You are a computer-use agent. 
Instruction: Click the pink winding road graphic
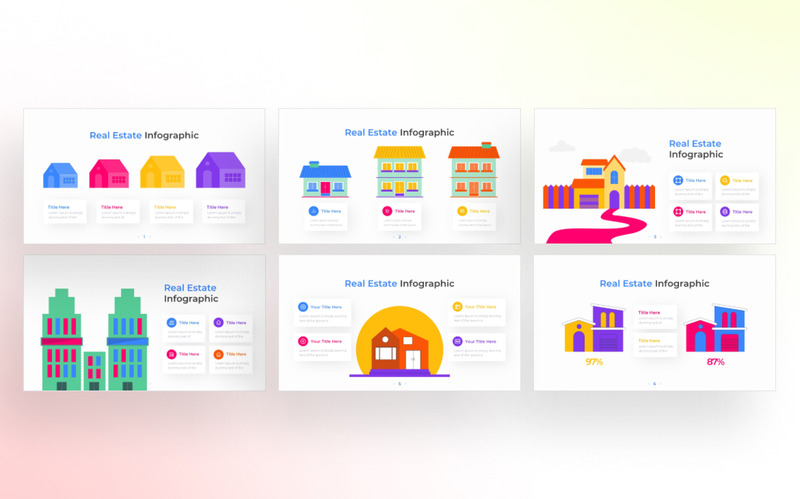coord(596,227)
